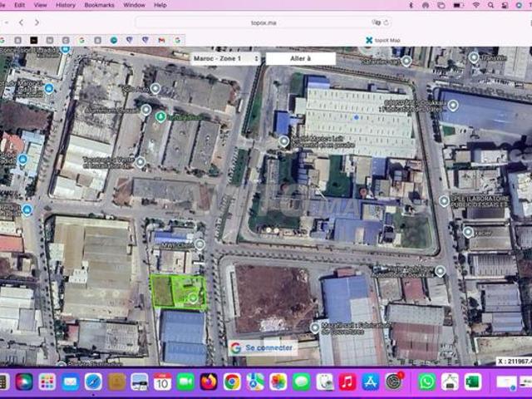Launch Music app from the dock
532x399 pixels.
click(347, 382)
